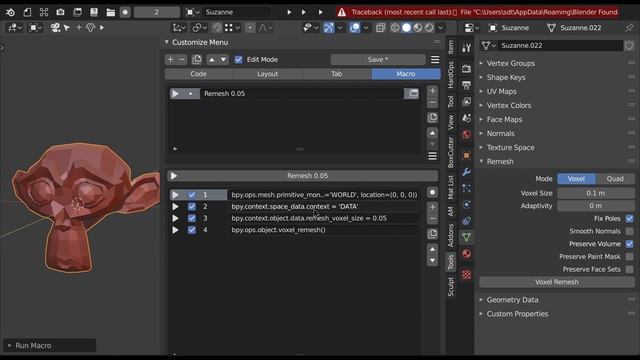This screenshot has width=640, height=360.
Task: Open the World globe properties tab
Action: tap(466, 134)
